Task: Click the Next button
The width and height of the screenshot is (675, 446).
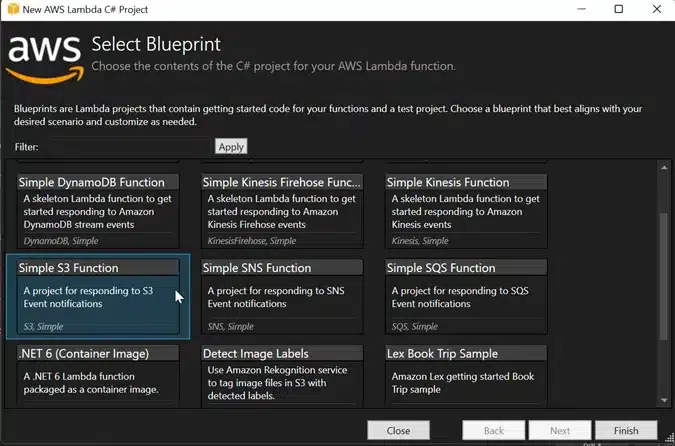Action: click(x=560, y=431)
